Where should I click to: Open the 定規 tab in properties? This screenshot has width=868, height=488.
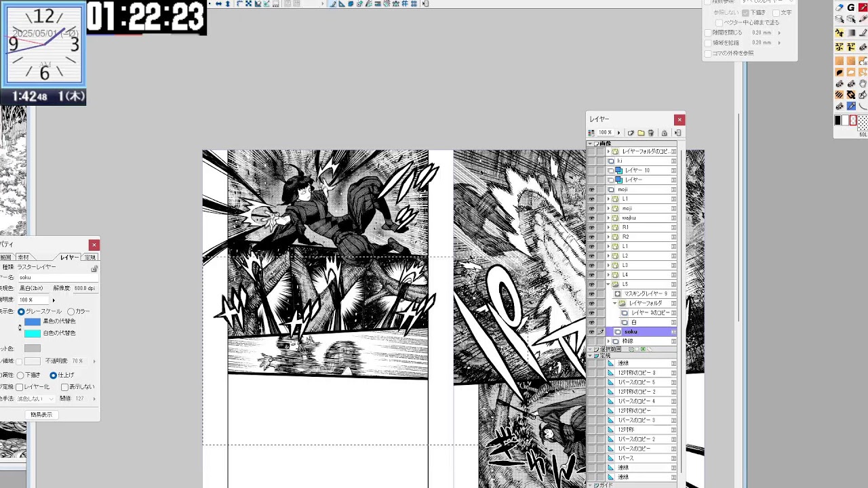tap(90, 258)
